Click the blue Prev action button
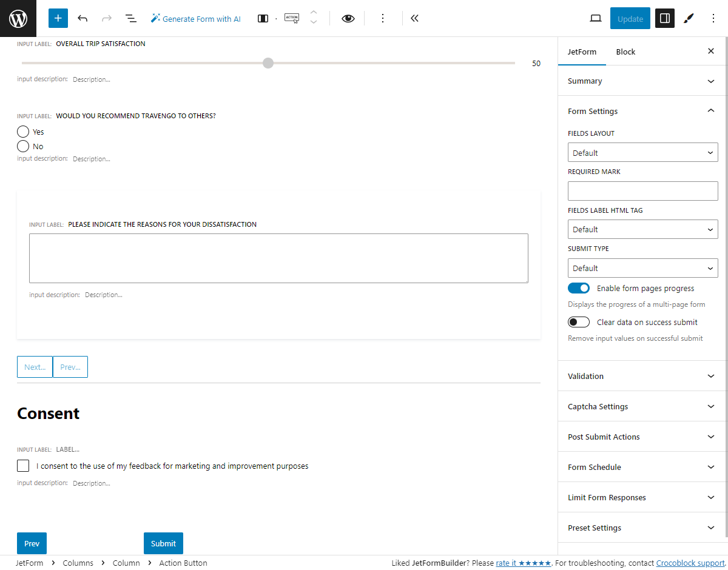728x570 pixels. (32, 543)
